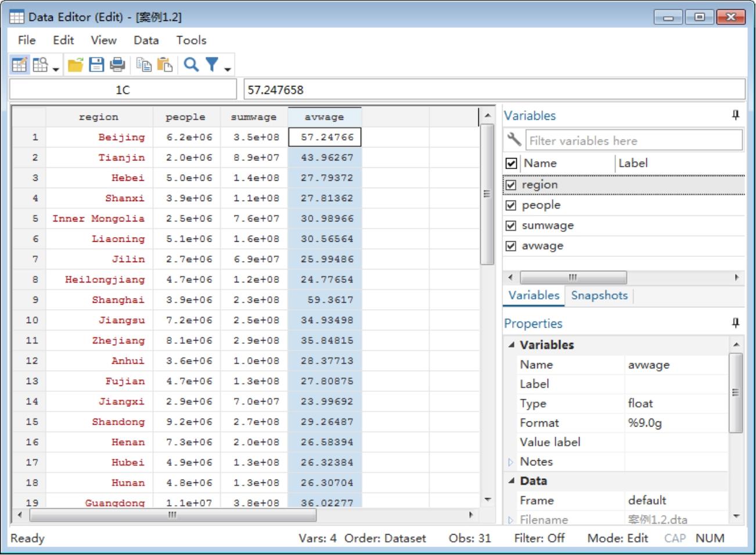Click the sumwage column header
The width and height of the screenshot is (756, 555).
pos(254,117)
